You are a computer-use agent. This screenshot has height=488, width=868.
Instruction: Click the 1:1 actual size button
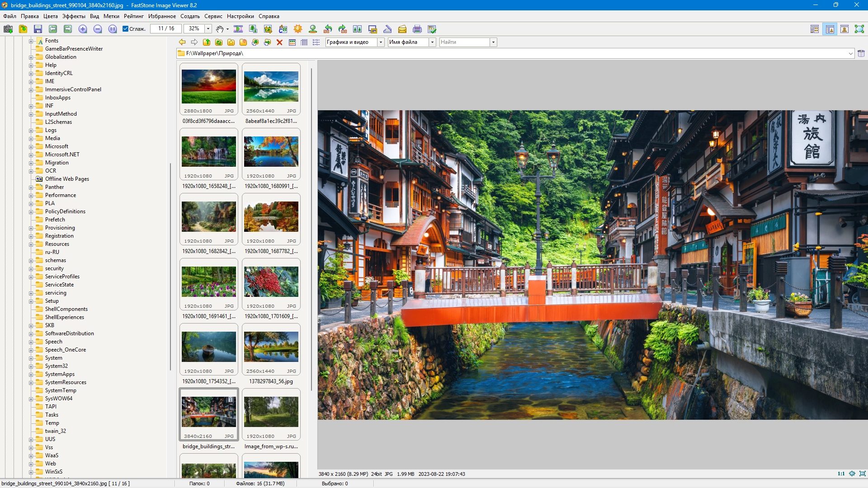pos(841,474)
